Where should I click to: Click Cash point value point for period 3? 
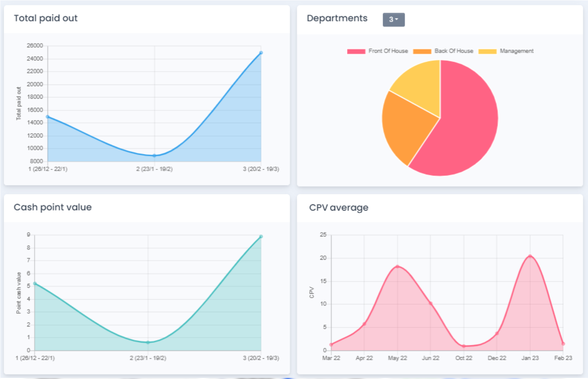click(x=261, y=236)
